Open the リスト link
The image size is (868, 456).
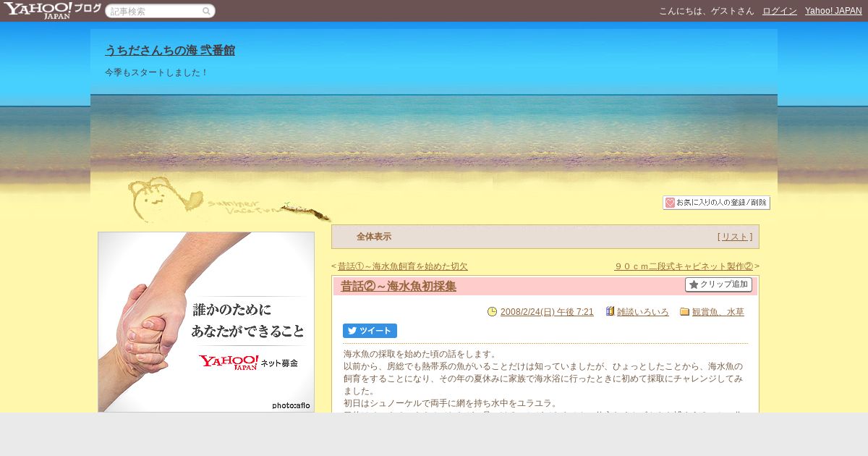click(735, 237)
